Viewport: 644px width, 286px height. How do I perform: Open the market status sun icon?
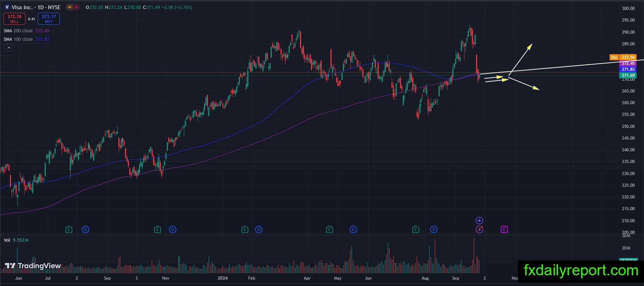coord(69,7)
